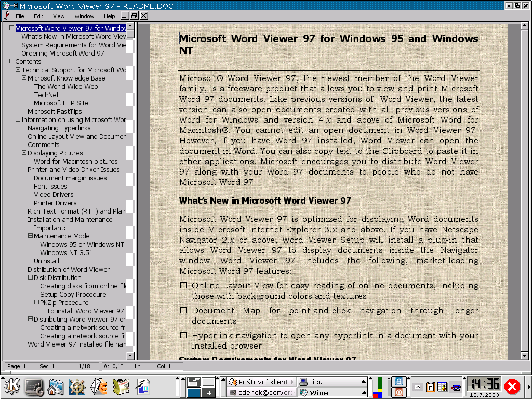
Task: Collapse the Distribution of Word Viewer node
Action: click(24, 269)
